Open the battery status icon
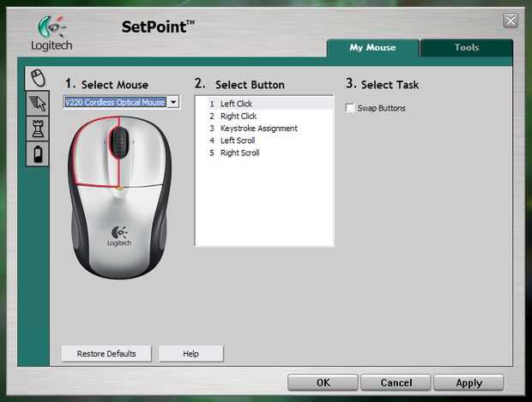This screenshot has height=402, width=532. click(x=38, y=154)
